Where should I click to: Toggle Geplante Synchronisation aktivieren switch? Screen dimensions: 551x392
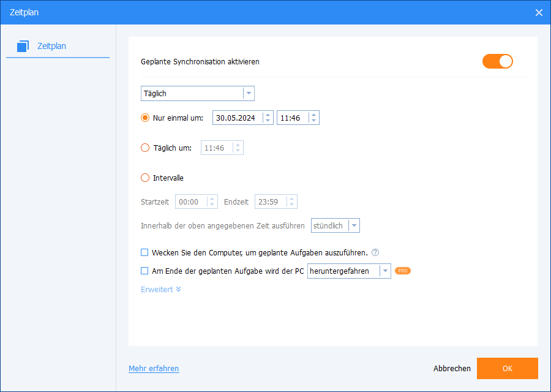pos(498,61)
